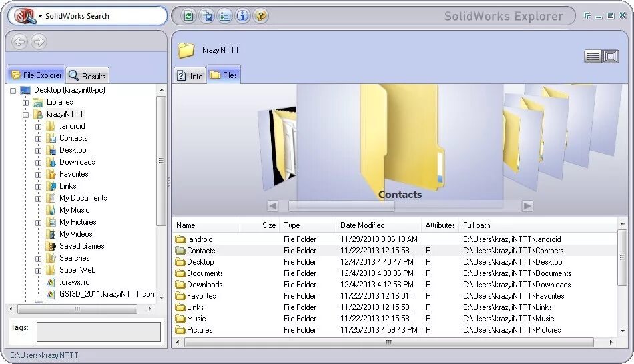Click the file list horizontal scrollbar thumb
Image resolution: width=634 pixels, height=364 pixels.
click(389, 342)
